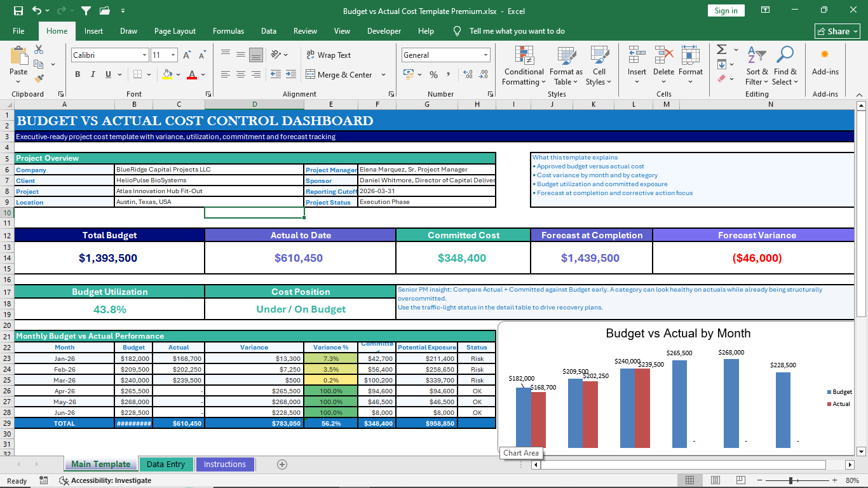Click the Cut scissors icon
This screenshot has height=488, width=868.
[x=39, y=50]
